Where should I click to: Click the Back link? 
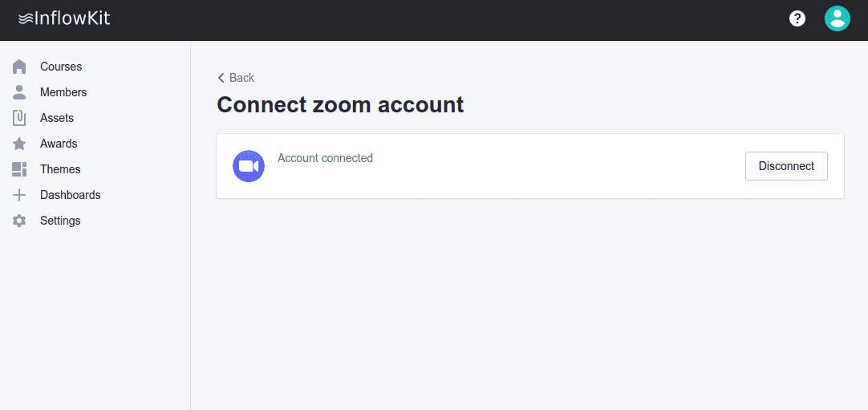coord(236,78)
